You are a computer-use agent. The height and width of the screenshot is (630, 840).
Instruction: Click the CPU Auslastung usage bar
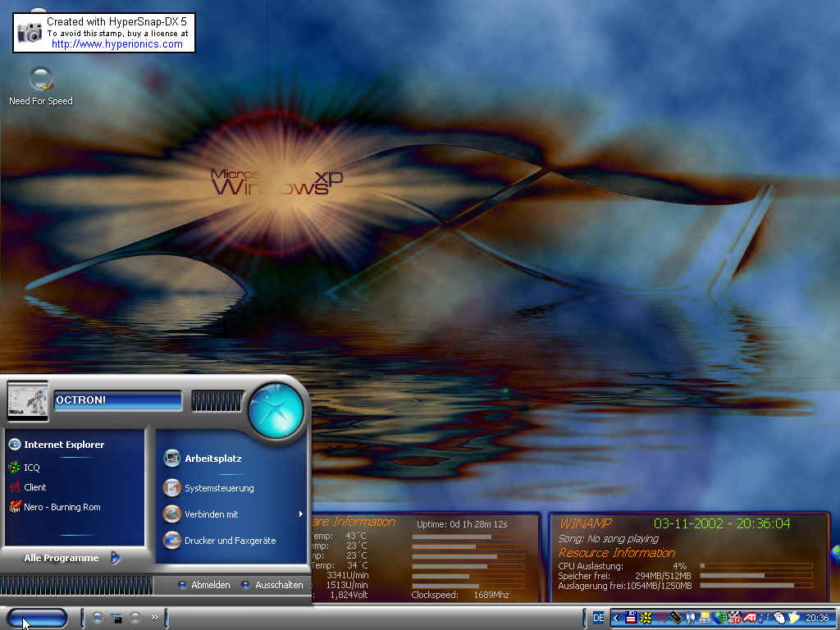(756, 566)
